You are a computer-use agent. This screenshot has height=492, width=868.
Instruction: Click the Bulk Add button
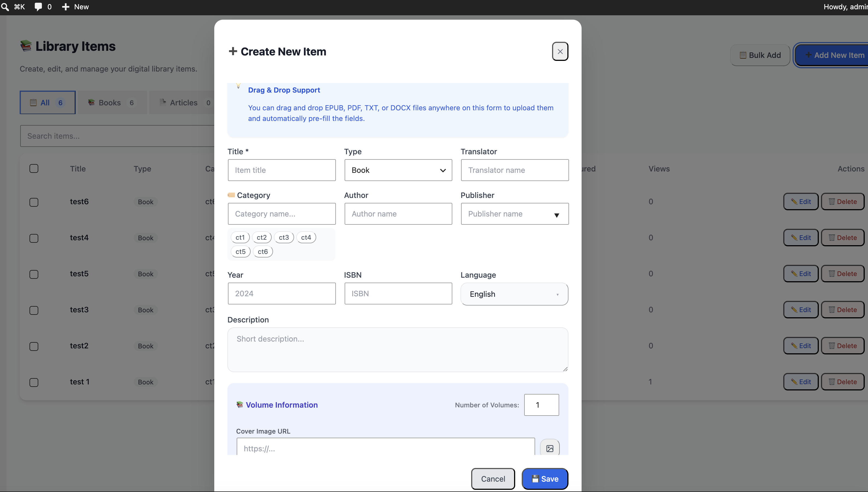pyautogui.click(x=760, y=55)
